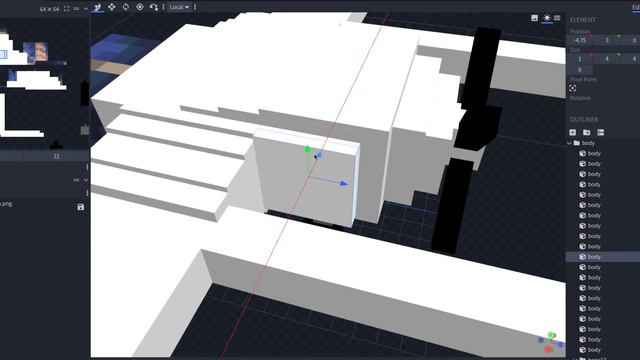This screenshot has width=640, height=360.
Task: Edit Position X field showing -4.75
Action: [x=579, y=40]
